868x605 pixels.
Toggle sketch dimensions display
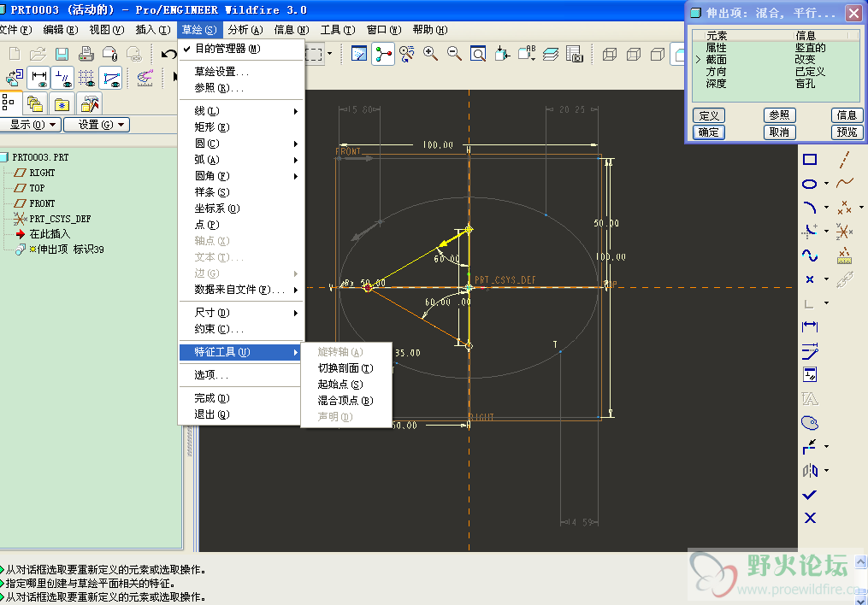(x=38, y=78)
